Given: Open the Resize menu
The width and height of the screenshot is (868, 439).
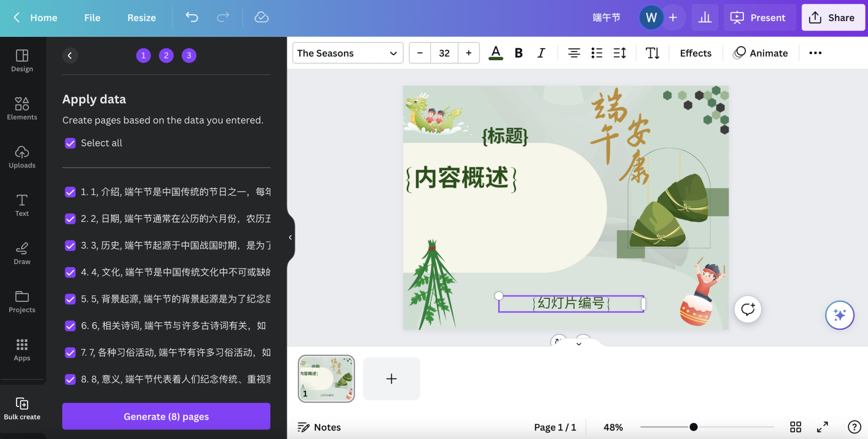Looking at the screenshot, I should [142, 18].
